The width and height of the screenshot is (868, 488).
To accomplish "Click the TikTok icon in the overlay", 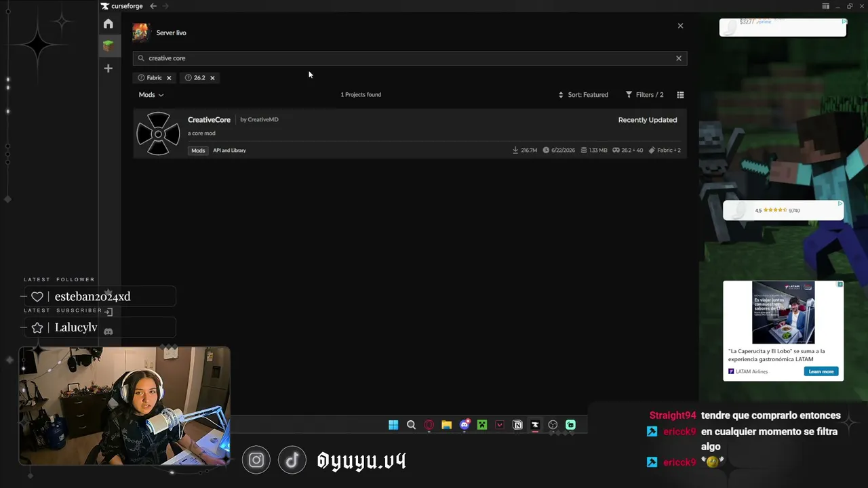I will pyautogui.click(x=292, y=461).
